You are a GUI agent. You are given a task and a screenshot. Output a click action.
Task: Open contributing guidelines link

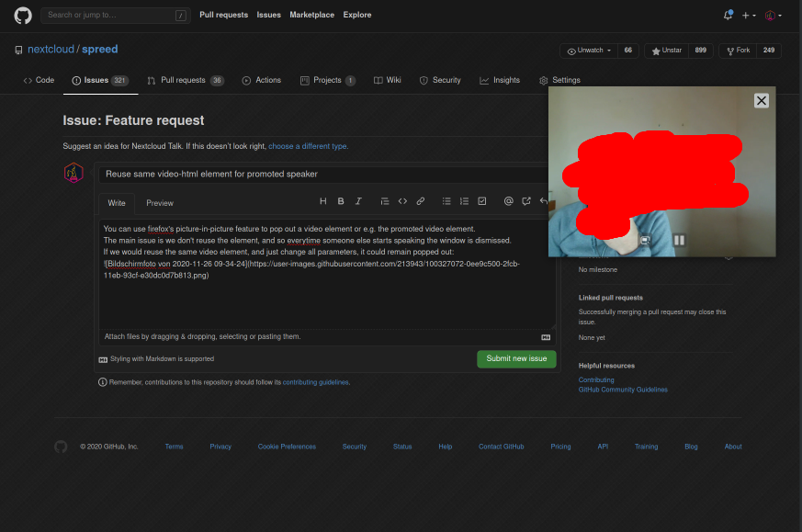tap(316, 382)
